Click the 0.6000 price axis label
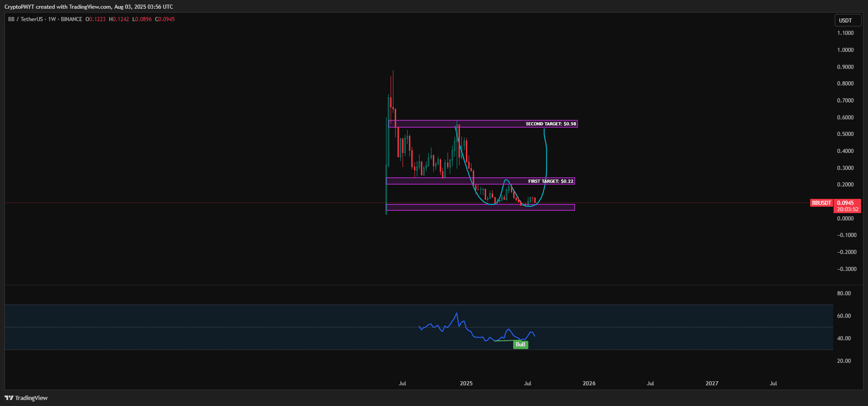Image resolution: width=868 pixels, height=406 pixels. click(x=846, y=118)
